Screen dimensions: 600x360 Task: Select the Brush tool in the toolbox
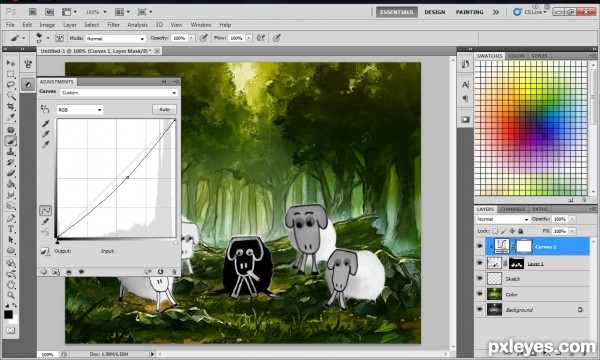coord(11,141)
